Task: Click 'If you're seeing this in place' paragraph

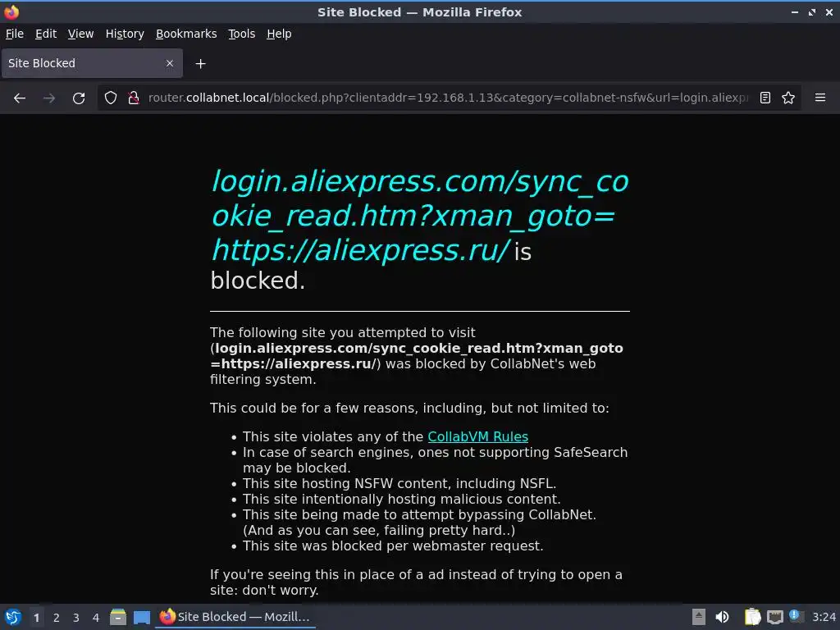Action: [416, 582]
